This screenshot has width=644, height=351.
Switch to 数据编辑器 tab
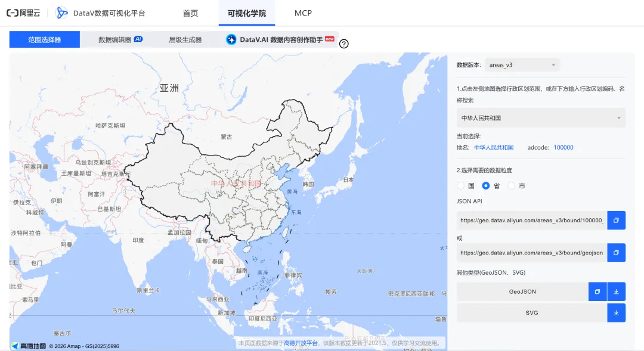tap(120, 39)
